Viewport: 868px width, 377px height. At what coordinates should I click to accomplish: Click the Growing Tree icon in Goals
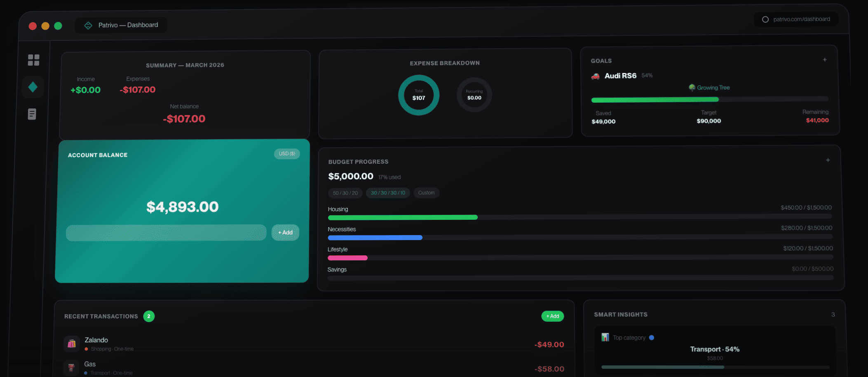(692, 87)
